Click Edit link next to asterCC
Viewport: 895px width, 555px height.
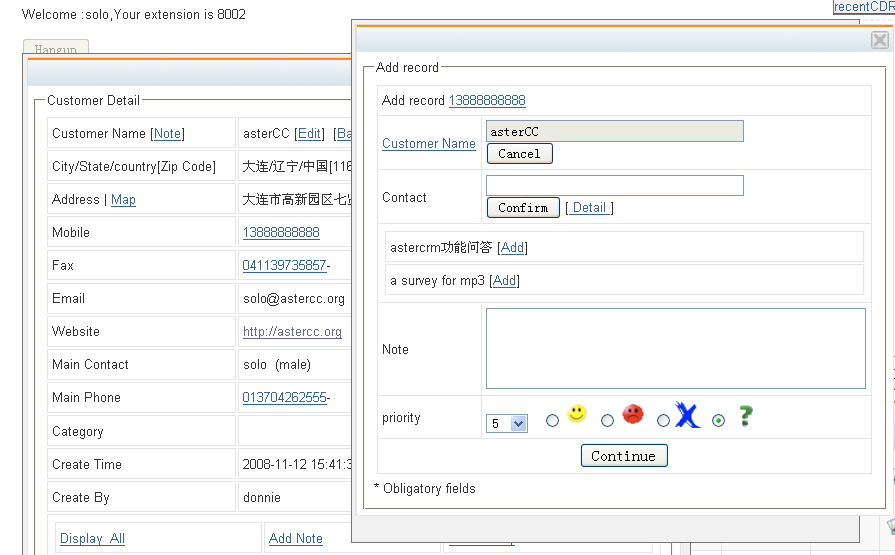(x=309, y=134)
